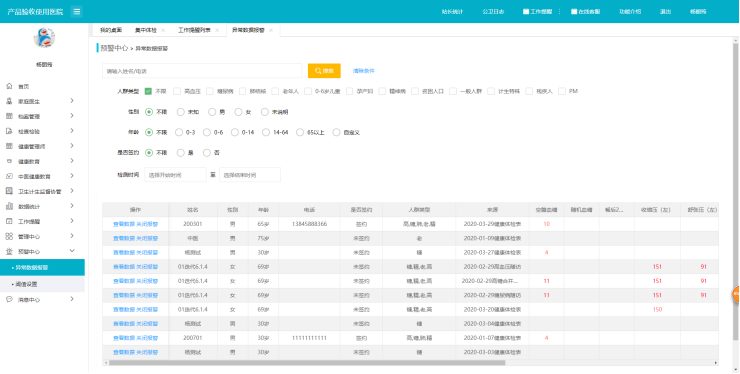740x374 pixels.
Task: Select the 消息中心 chat bubble icon
Action: pyautogui.click(x=9, y=299)
